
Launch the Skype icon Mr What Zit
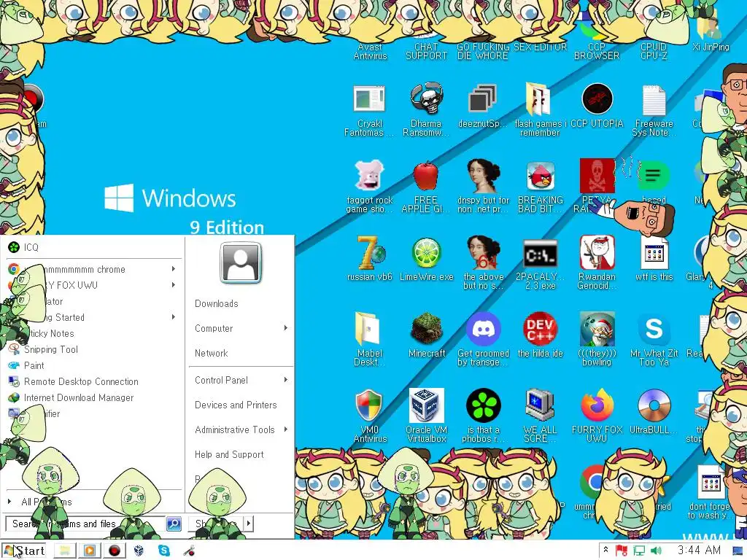[654, 329]
